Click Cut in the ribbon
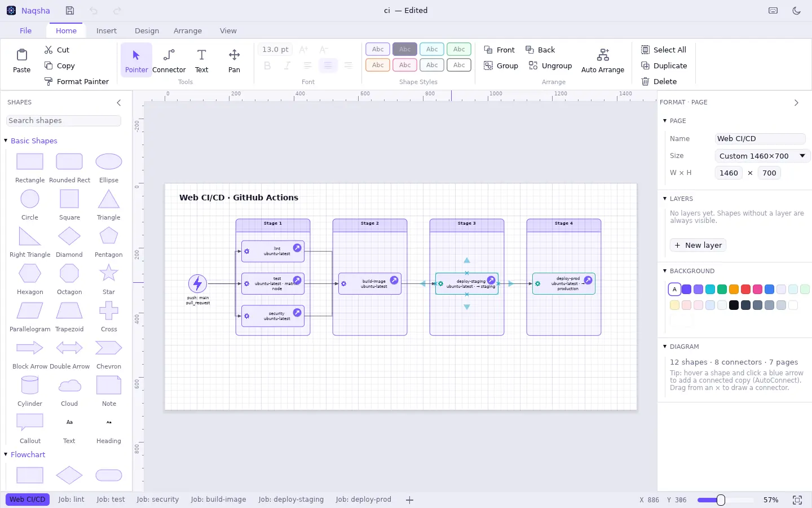The width and height of the screenshot is (812, 508). pyautogui.click(x=56, y=50)
